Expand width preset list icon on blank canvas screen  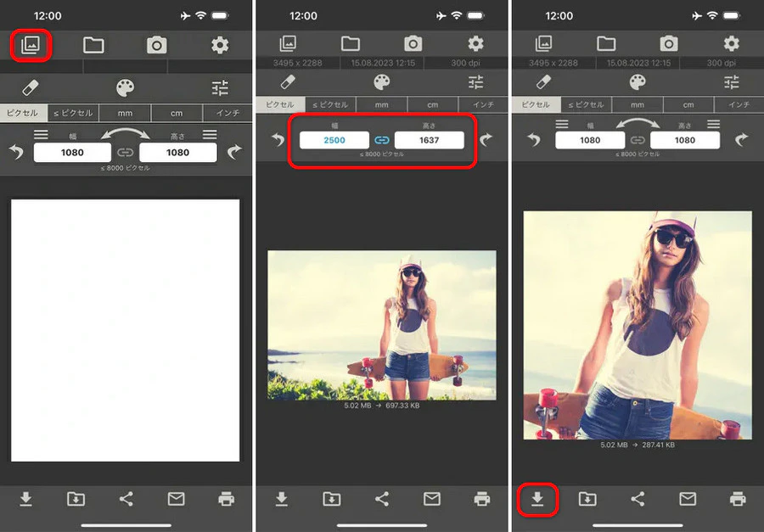(x=41, y=134)
